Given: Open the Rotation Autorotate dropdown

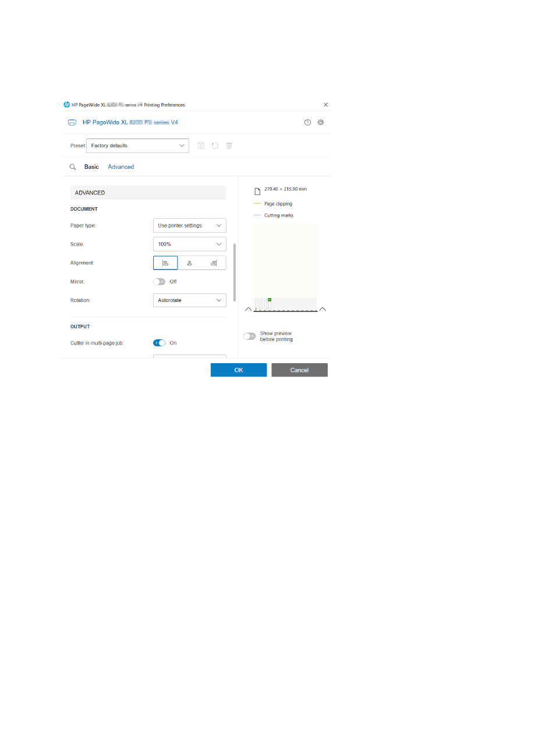Looking at the screenshot, I should [189, 300].
